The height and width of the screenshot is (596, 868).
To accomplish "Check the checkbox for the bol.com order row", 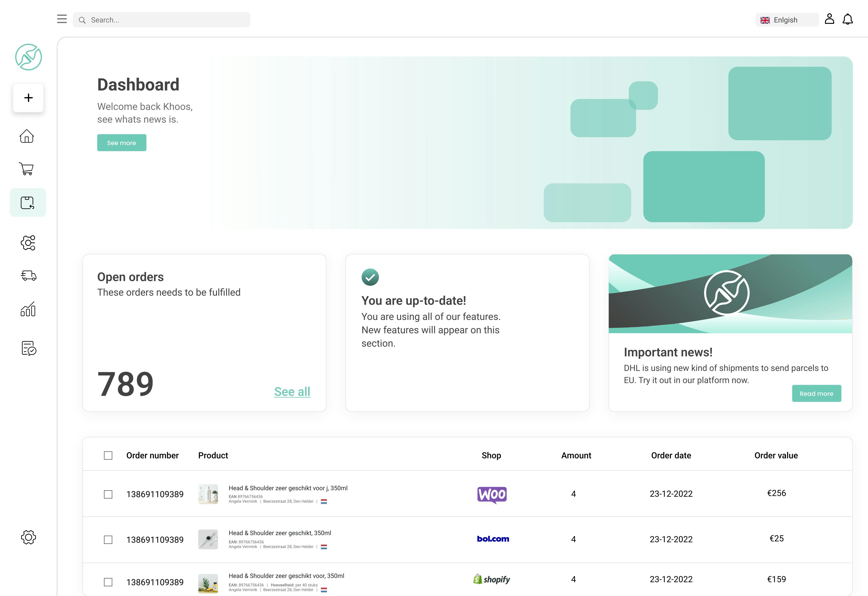I will point(108,540).
